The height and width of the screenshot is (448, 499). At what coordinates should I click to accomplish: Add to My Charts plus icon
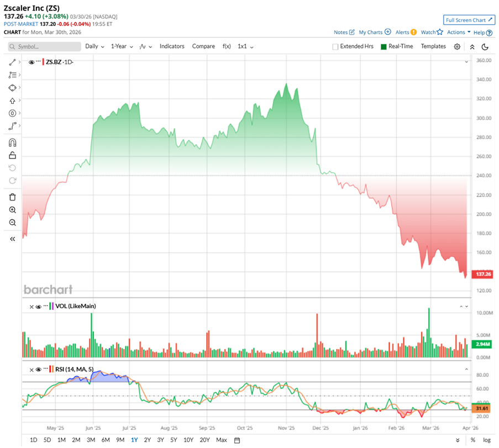(387, 32)
